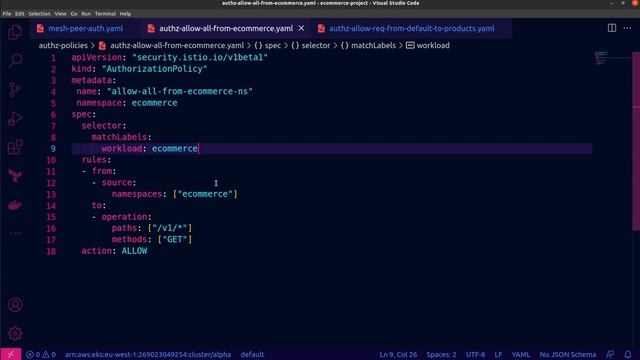Click the "allow-all-from-ecommerce-ns" name value
The width and height of the screenshot is (640, 360).
[x=180, y=91]
